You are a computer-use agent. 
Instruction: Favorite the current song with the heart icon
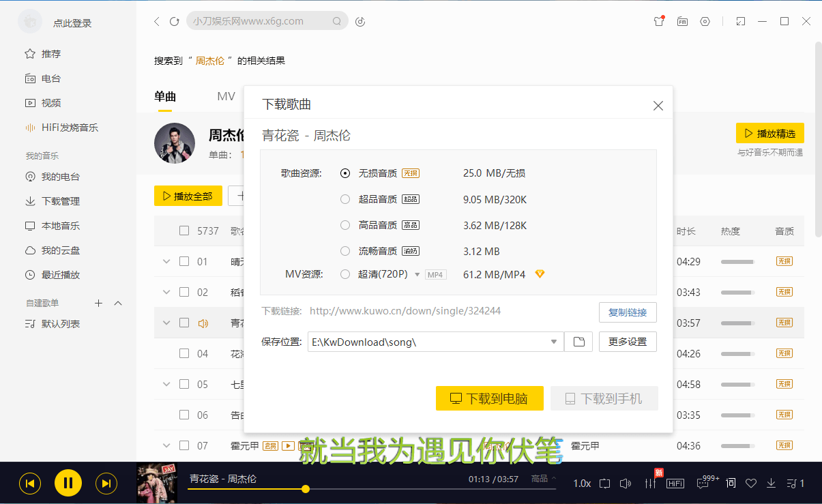click(x=751, y=483)
